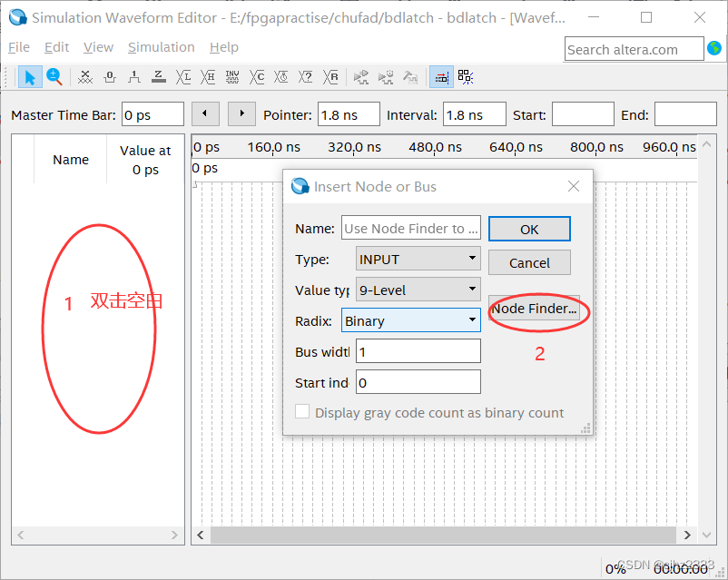Toggle the Snap to Transition icon
This screenshot has width=728, height=580.
441,77
